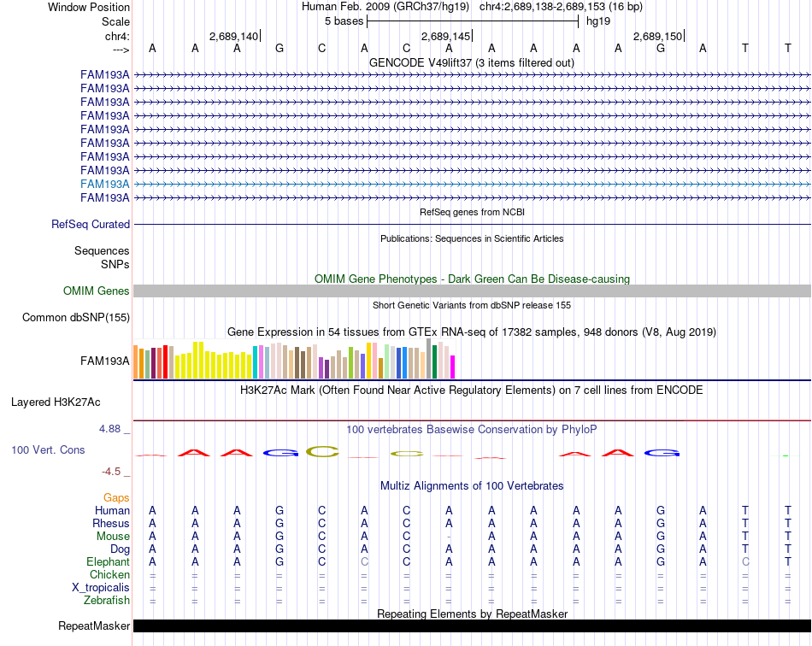Click the magenta bar in GTEx expression chart
The image size is (812, 646).
click(x=453, y=367)
